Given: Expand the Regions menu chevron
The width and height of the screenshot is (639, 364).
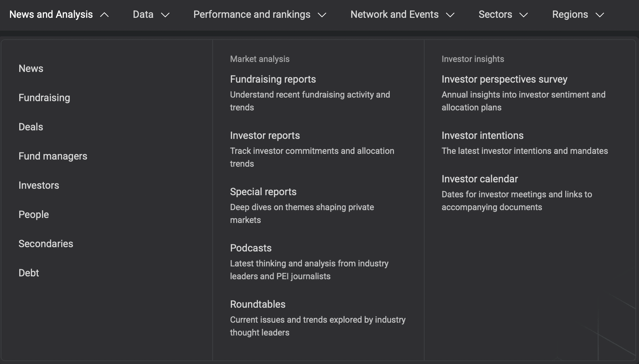Looking at the screenshot, I should click(x=600, y=15).
